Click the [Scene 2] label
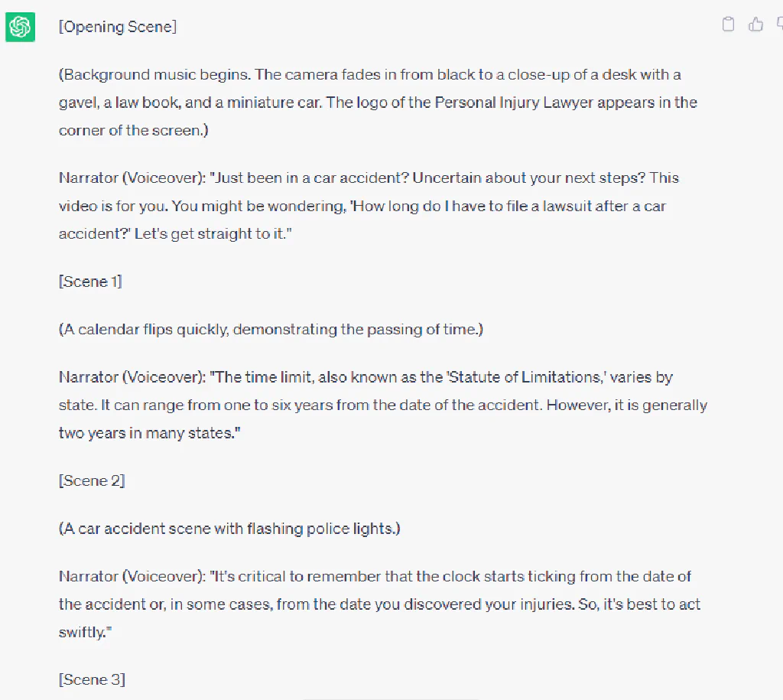Image resolution: width=783 pixels, height=700 pixels. [x=92, y=480]
